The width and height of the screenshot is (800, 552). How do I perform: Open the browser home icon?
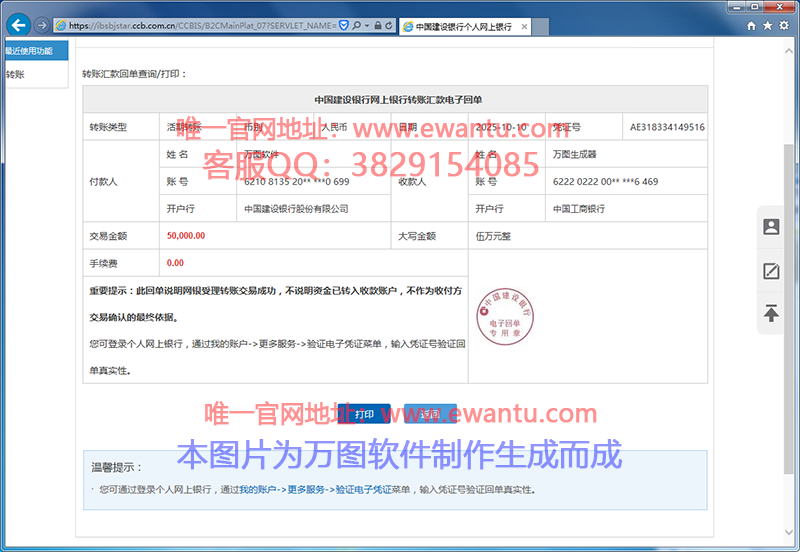[751, 26]
